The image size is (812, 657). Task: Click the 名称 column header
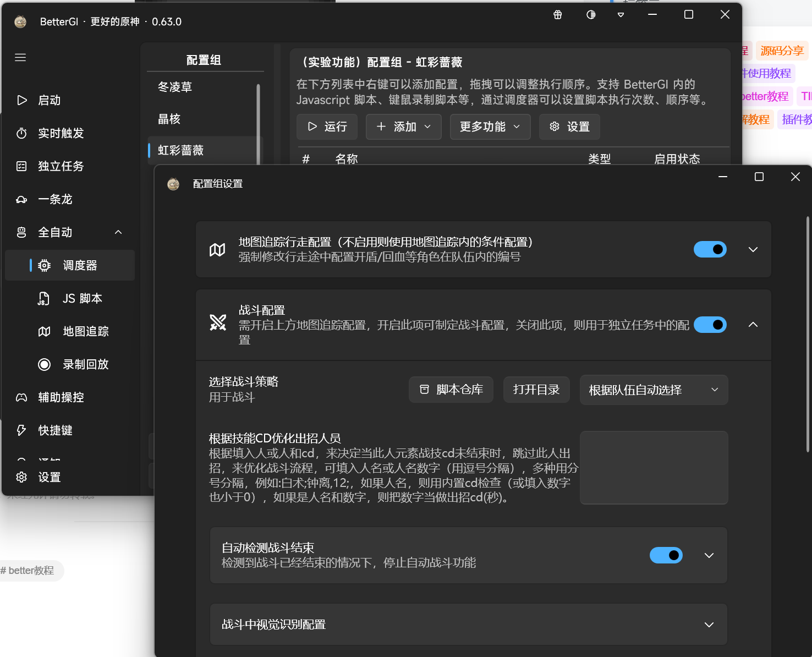pyautogui.click(x=347, y=158)
